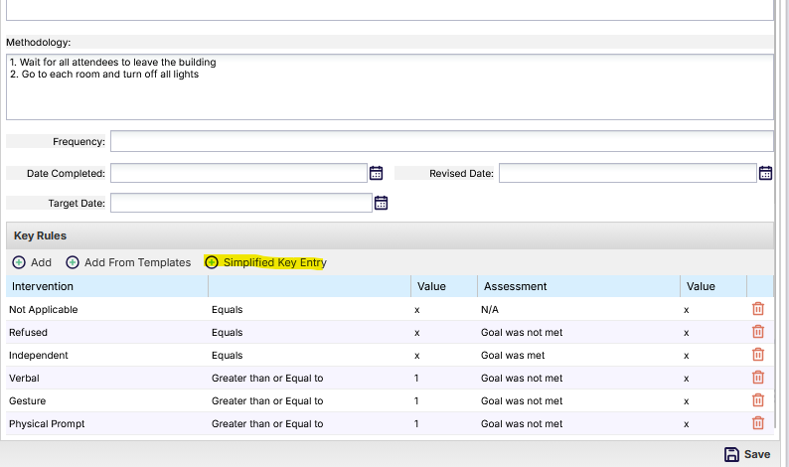Click the Assessment column header
Image resolution: width=789 pixels, height=467 pixels.
tap(579, 286)
